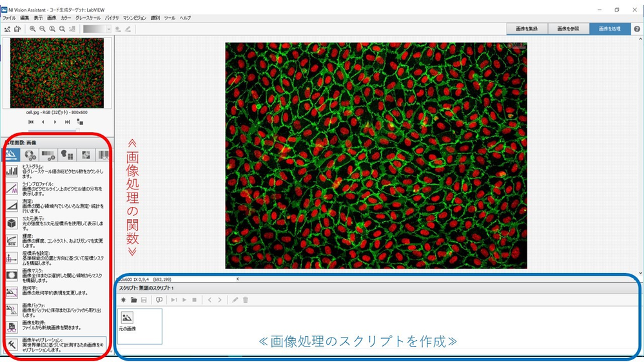The image size is (644, 362).
Task: Select the Image functions palette tab
Action: [x=11, y=155]
